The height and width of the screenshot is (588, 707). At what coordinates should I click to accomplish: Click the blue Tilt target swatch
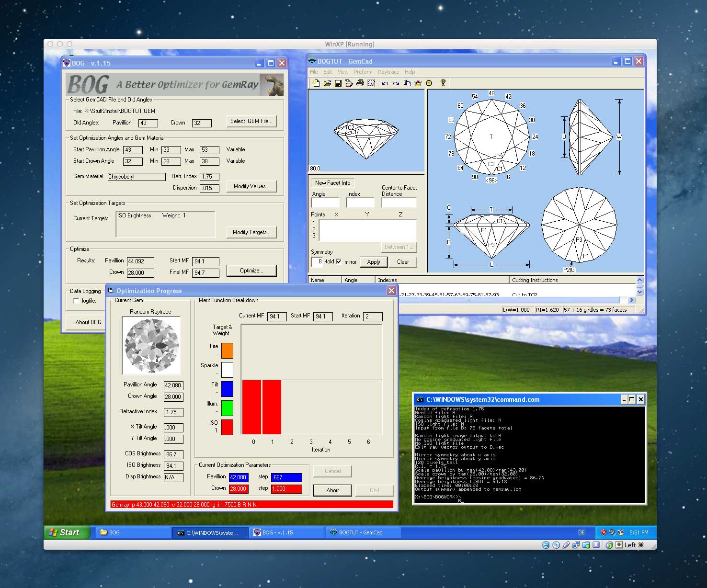coord(228,389)
